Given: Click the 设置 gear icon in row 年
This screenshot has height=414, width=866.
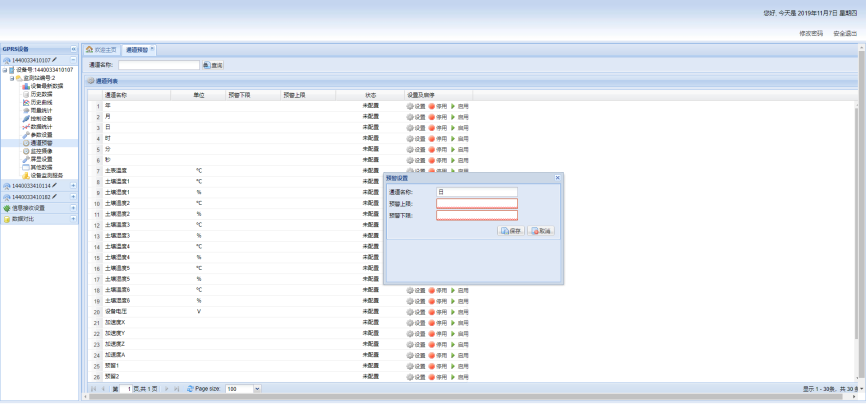Looking at the screenshot, I should tap(410, 105).
